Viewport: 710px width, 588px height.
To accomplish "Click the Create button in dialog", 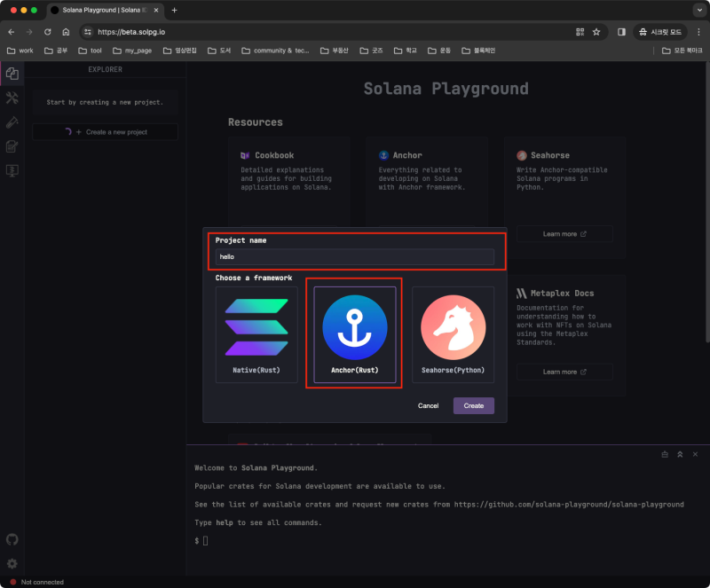I will [474, 405].
